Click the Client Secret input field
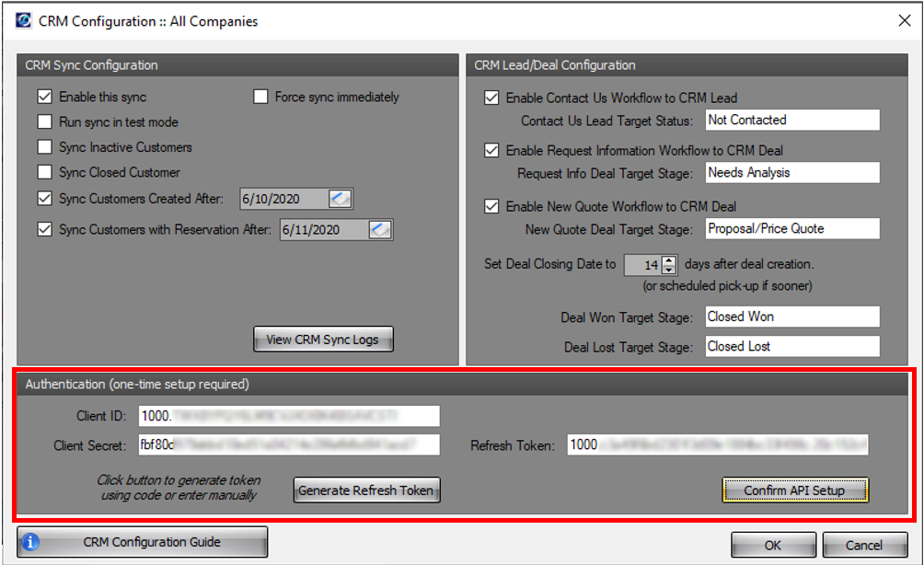 (289, 444)
